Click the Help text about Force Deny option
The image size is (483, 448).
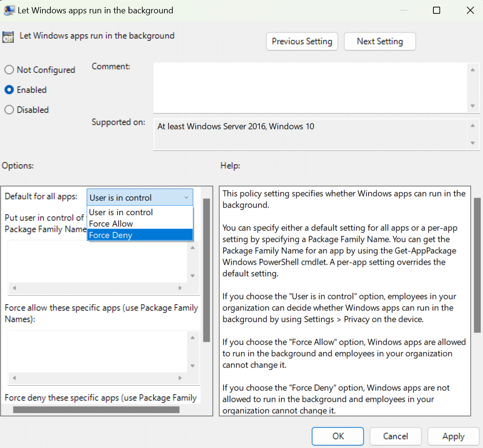point(336,399)
